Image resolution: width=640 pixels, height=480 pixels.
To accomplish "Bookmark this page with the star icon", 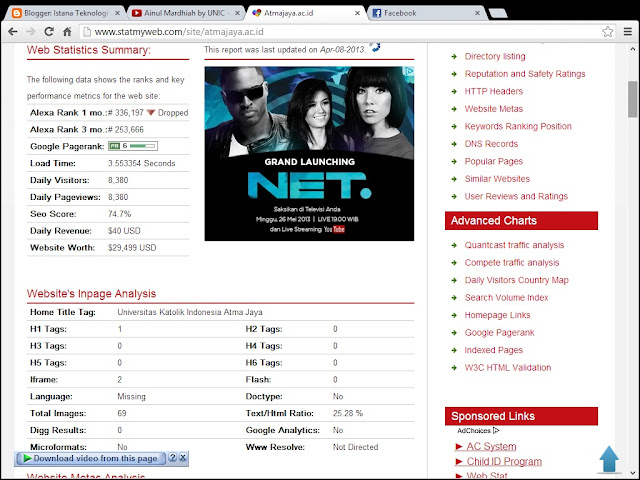I will click(607, 32).
